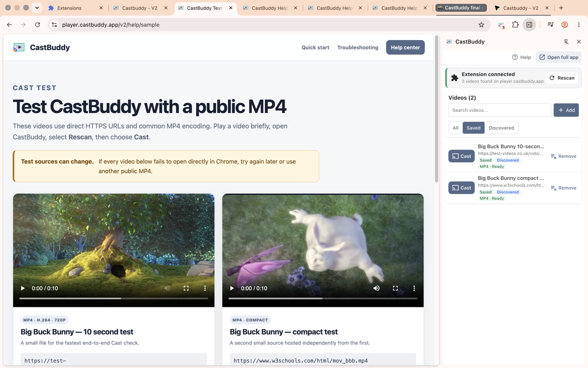Reload the current page
Screen dimensions: 588x368
click(38, 25)
